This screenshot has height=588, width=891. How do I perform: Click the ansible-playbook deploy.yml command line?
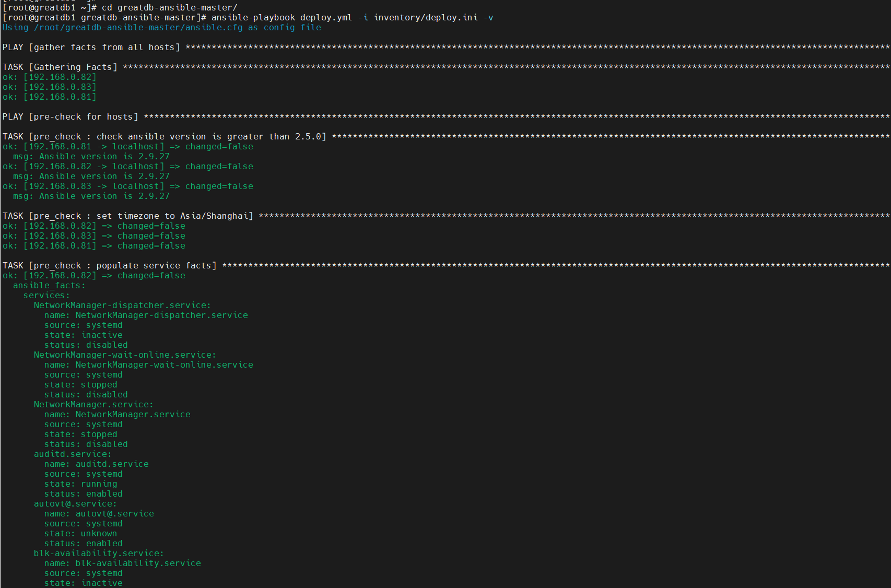pyautogui.click(x=248, y=18)
